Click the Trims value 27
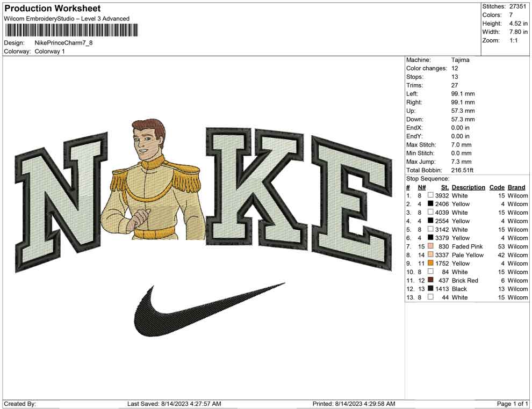Image resolution: width=532 pixels, height=409 pixels. click(x=455, y=85)
